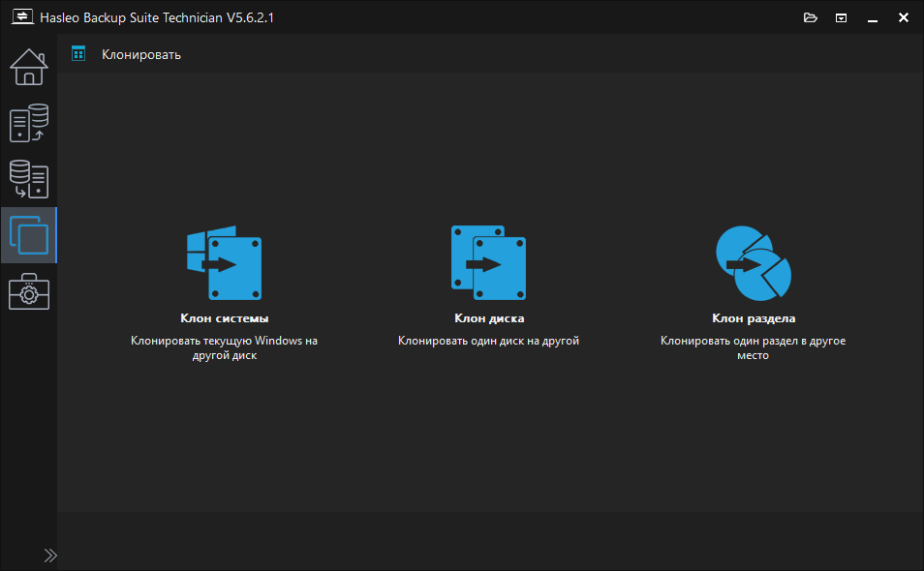Image resolution: width=924 pixels, height=571 pixels.
Task: Click the System Clone Windows icon
Action: tap(224, 263)
